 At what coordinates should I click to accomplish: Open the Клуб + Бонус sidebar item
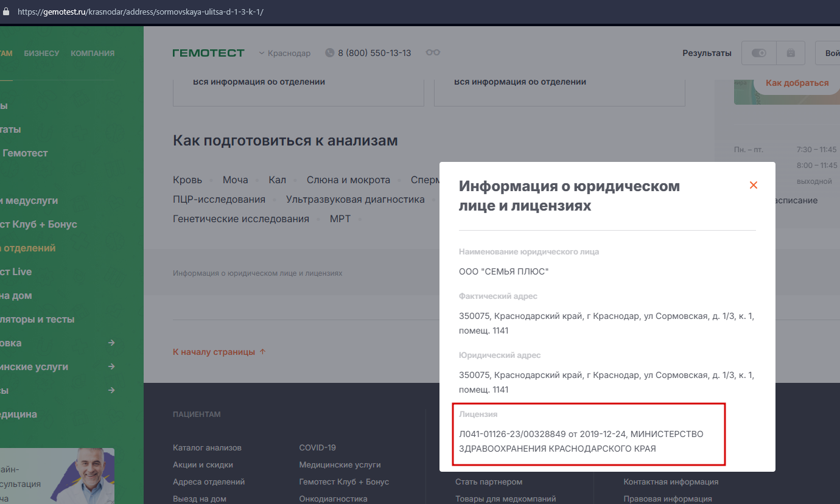(38, 224)
